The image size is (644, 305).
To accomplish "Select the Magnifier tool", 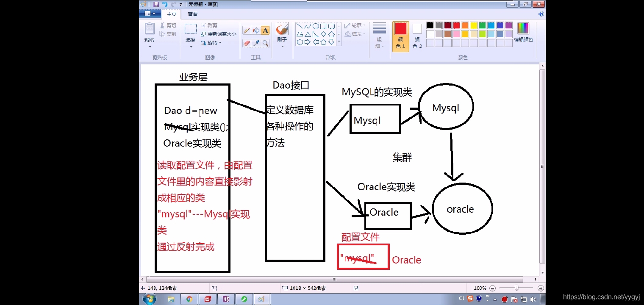I will point(265,43).
